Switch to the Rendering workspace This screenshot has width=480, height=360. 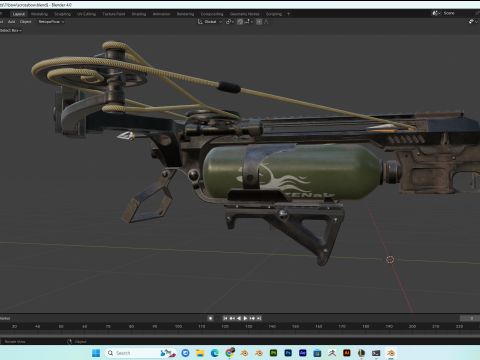tap(185, 14)
